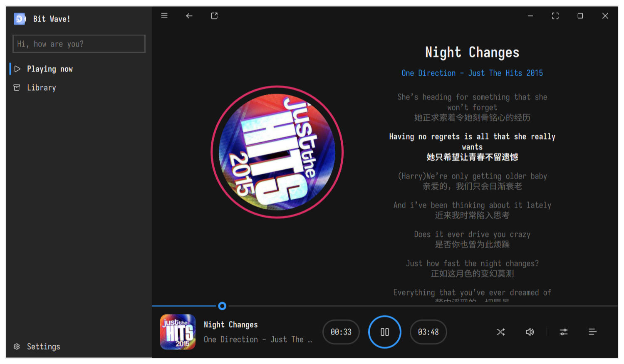Open the Library page
Screen dimensions: 624x364
(x=79, y=88)
